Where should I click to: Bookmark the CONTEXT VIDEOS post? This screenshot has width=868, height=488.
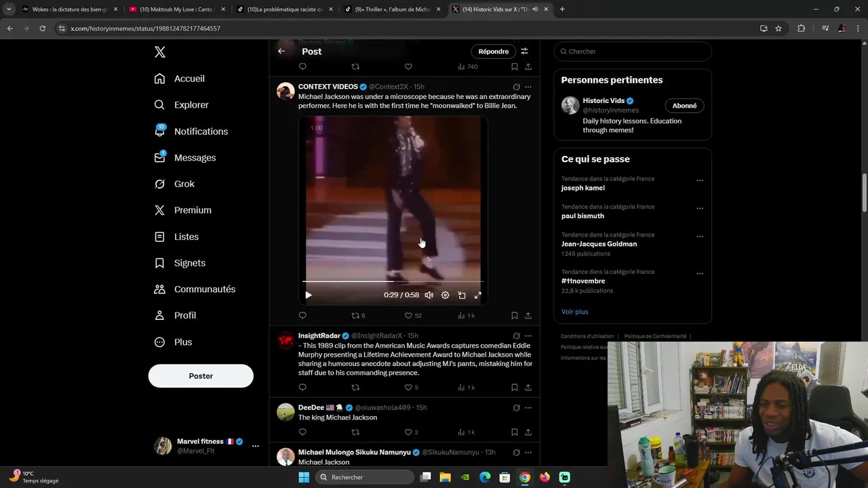tap(515, 316)
